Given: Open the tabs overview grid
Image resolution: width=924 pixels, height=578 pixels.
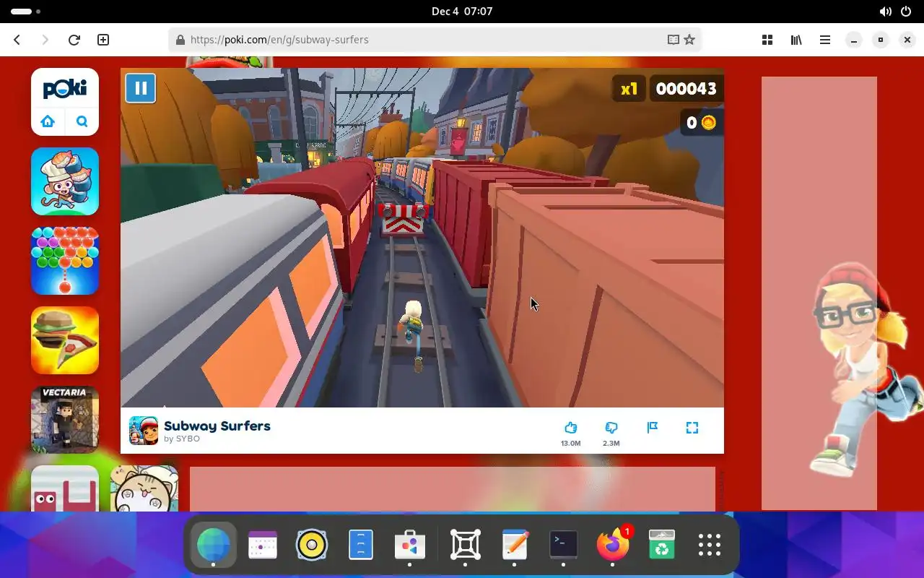Looking at the screenshot, I should coord(767,40).
